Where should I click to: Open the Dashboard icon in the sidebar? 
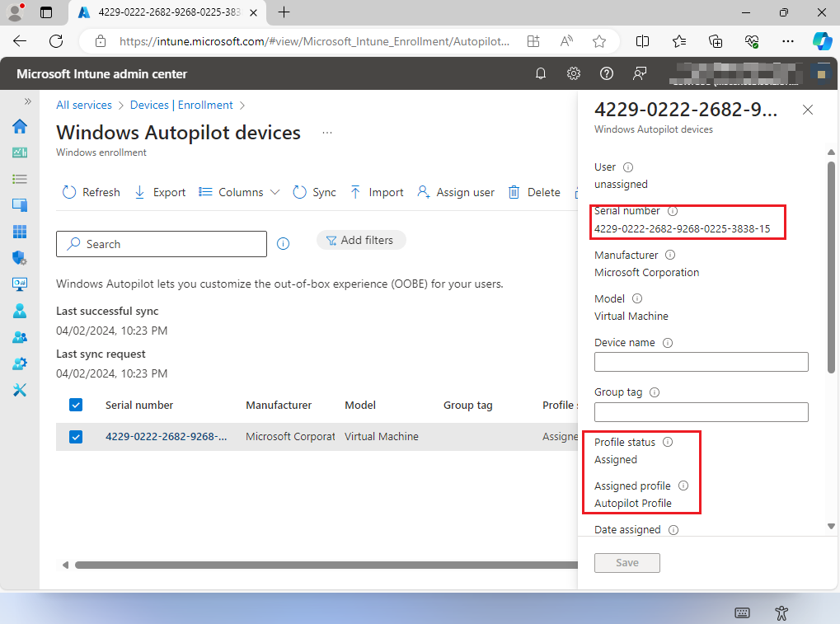[x=20, y=152]
